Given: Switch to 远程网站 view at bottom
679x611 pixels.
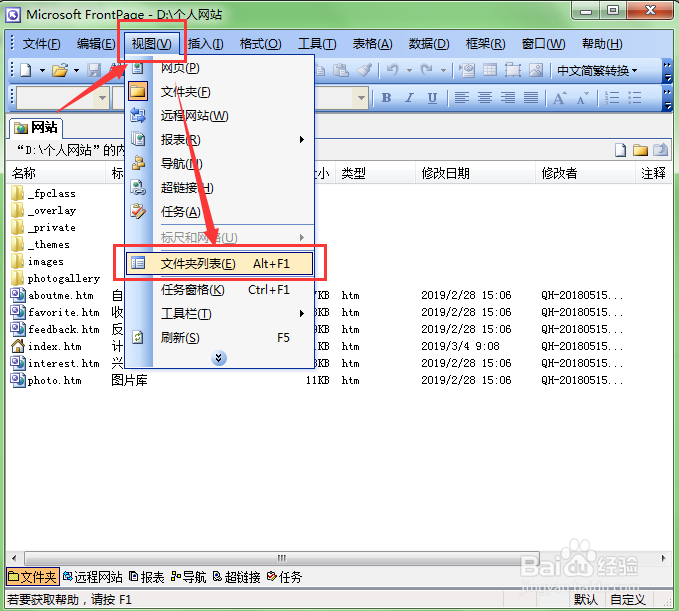Looking at the screenshot, I should point(93,577).
